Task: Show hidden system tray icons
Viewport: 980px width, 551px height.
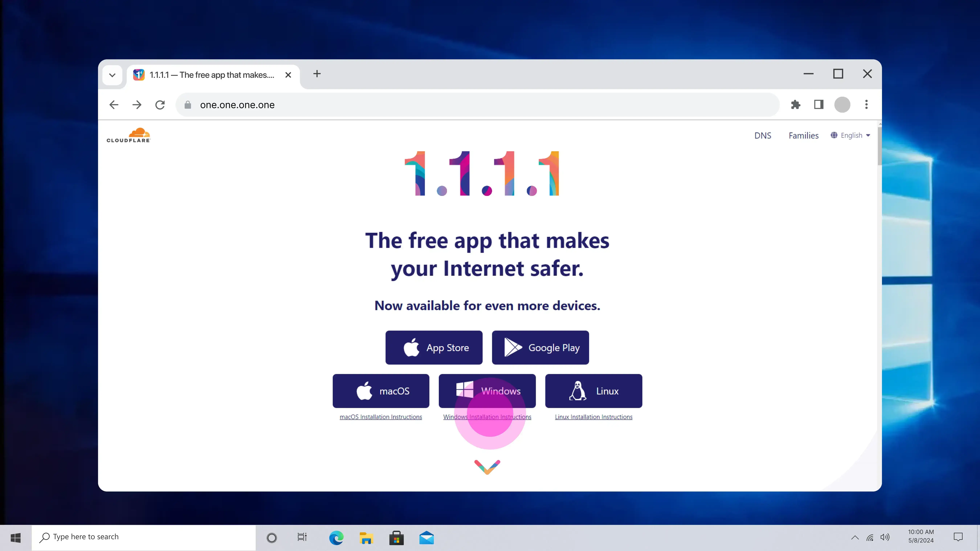Action: click(855, 537)
